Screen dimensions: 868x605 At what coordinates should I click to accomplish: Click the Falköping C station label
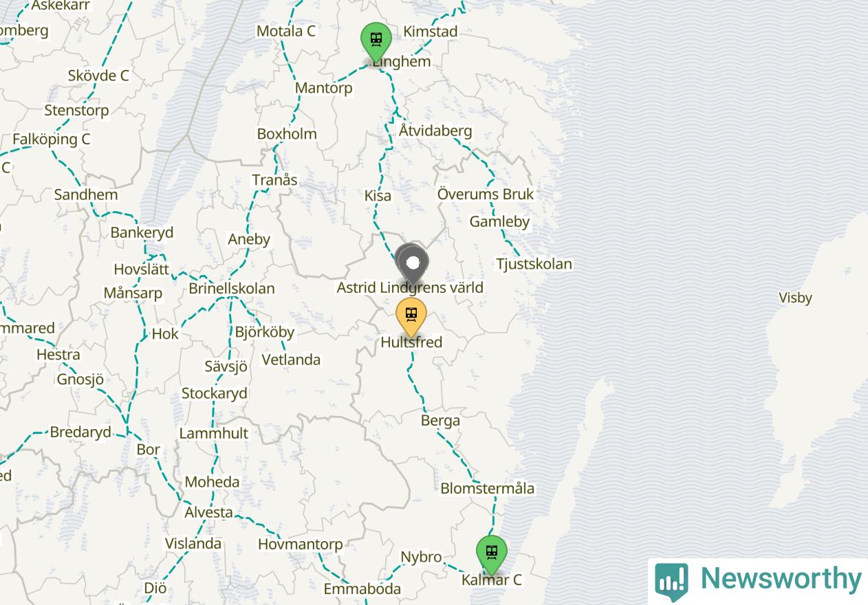coord(52,139)
